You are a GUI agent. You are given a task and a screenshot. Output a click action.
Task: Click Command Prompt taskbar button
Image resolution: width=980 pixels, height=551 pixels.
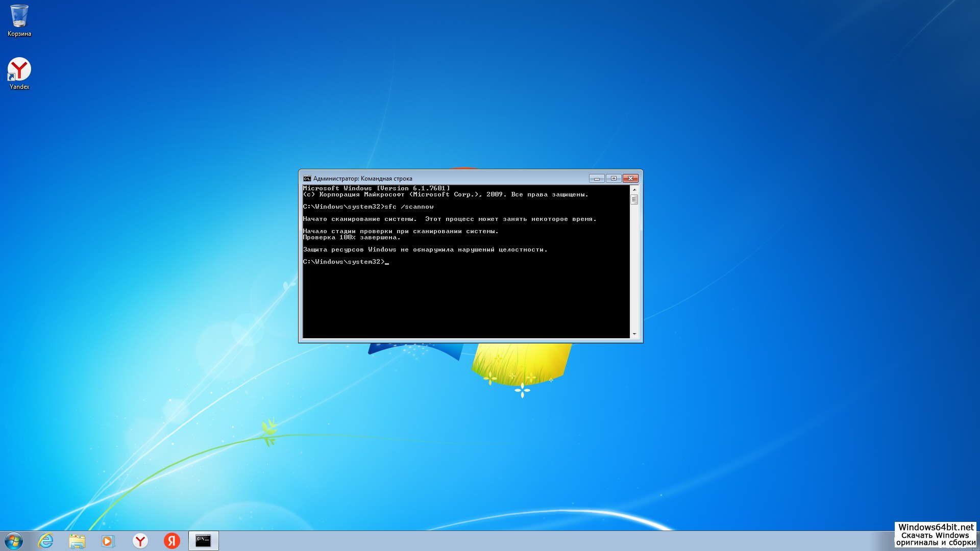point(203,541)
